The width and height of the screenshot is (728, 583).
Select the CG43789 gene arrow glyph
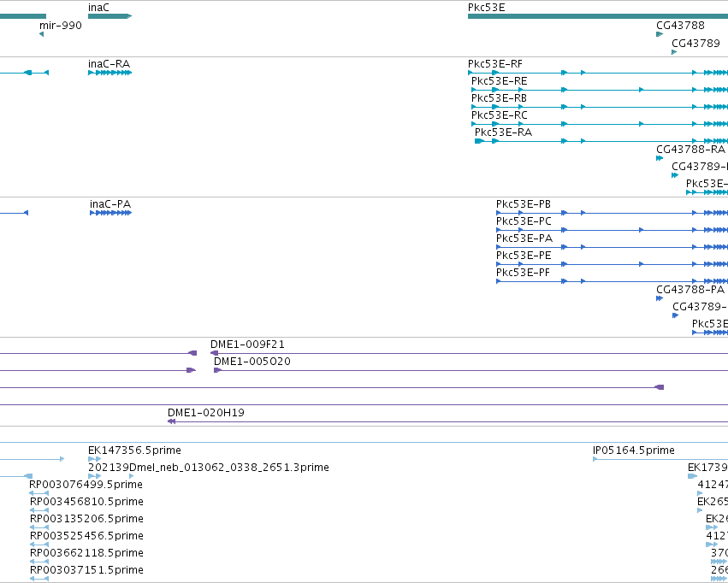coord(674,52)
